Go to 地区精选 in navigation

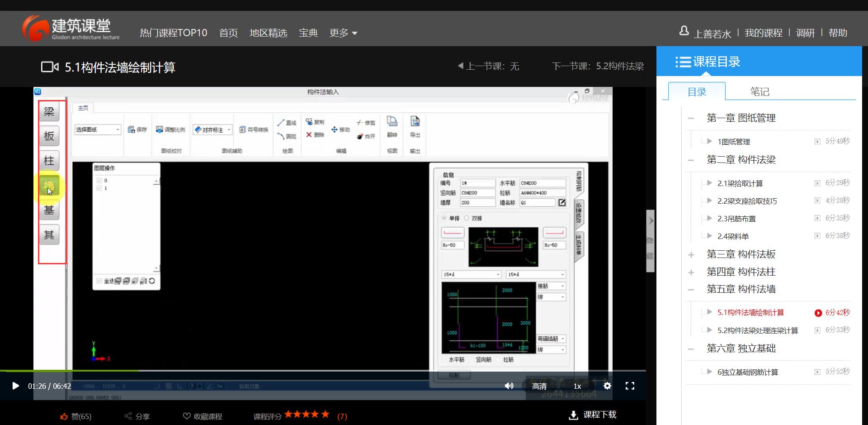click(269, 33)
